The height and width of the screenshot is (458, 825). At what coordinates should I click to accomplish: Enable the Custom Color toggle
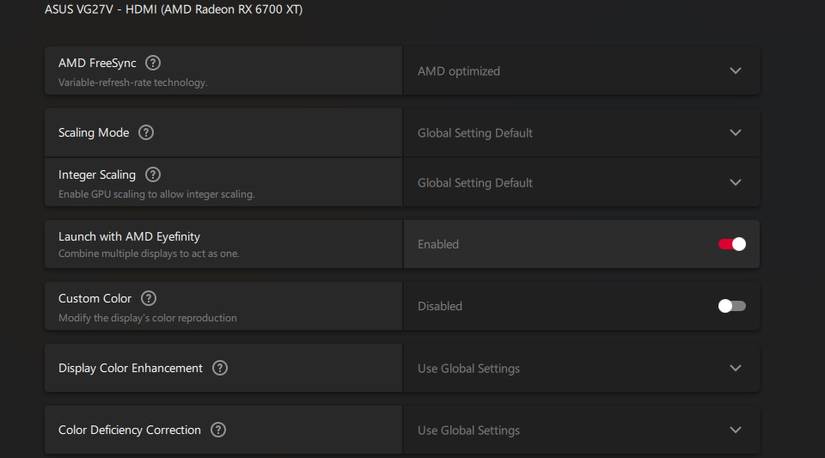point(732,306)
